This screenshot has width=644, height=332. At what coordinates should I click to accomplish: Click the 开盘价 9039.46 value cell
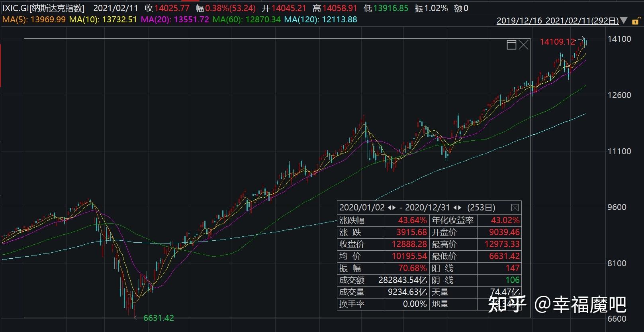click(499, 232)
